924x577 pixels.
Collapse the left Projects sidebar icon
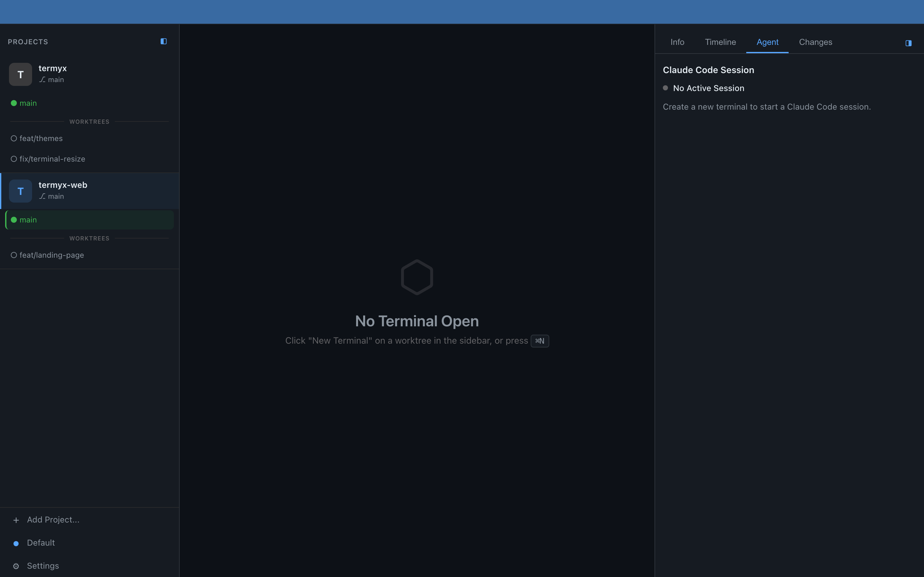[x=163, y=41]
